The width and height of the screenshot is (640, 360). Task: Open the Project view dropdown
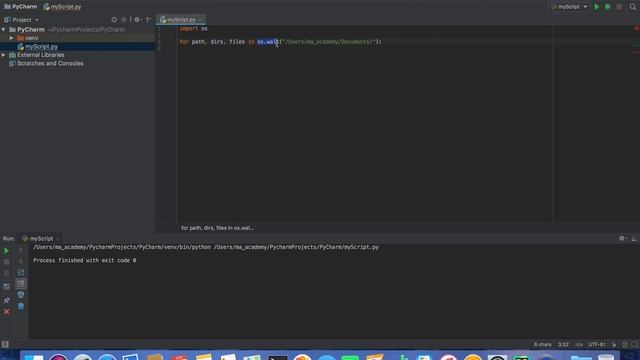[x=21, y=20]
